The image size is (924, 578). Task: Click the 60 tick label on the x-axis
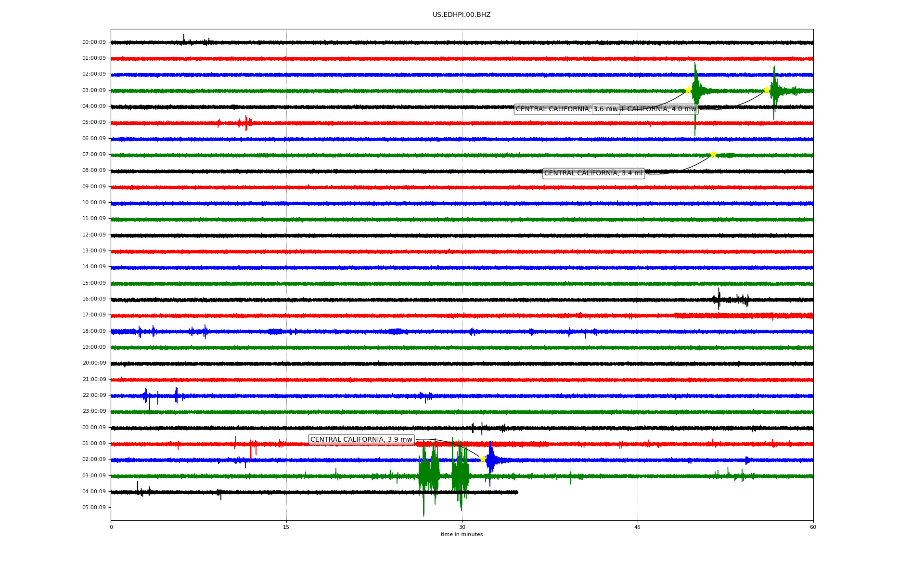tap(812, 527)
